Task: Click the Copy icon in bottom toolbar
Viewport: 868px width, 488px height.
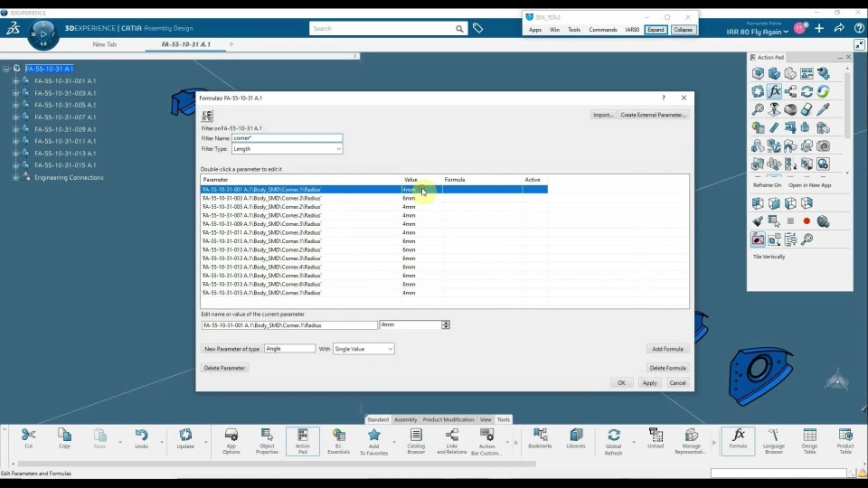Action: [x=64, y=436]
